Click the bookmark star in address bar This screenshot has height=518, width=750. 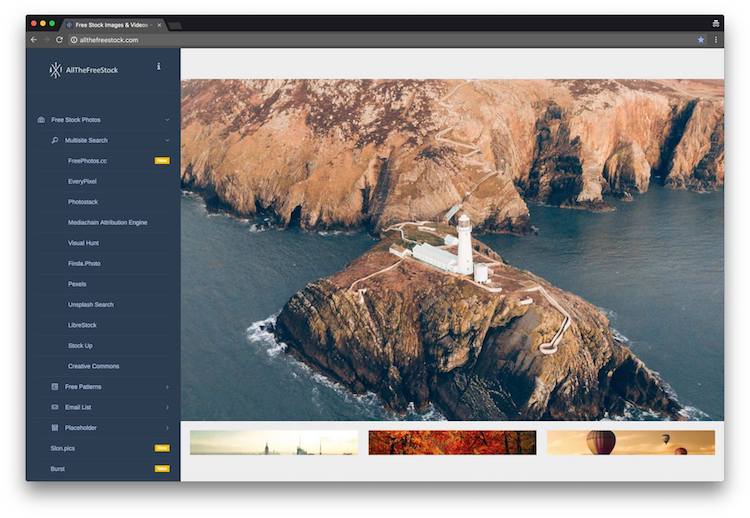pos(701,40)
